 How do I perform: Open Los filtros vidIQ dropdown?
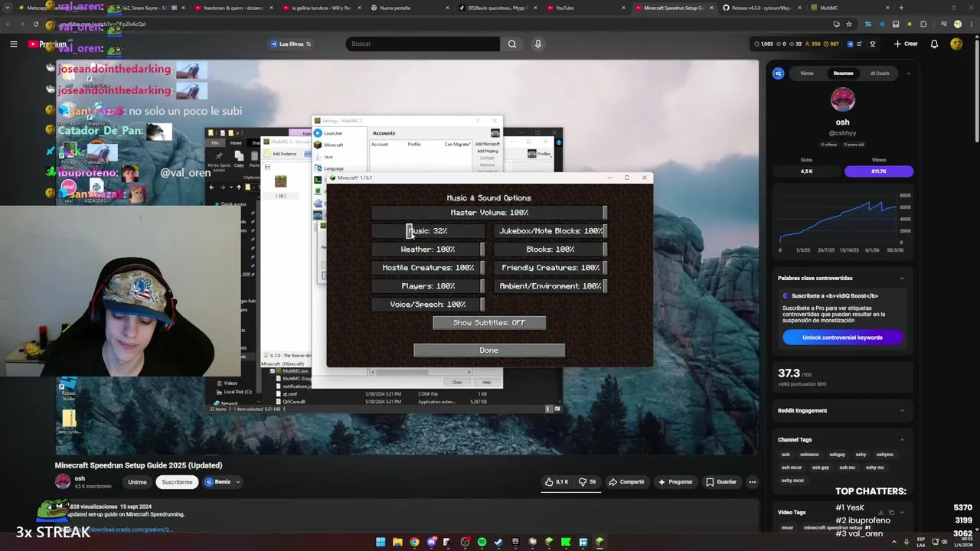(291, 44)
